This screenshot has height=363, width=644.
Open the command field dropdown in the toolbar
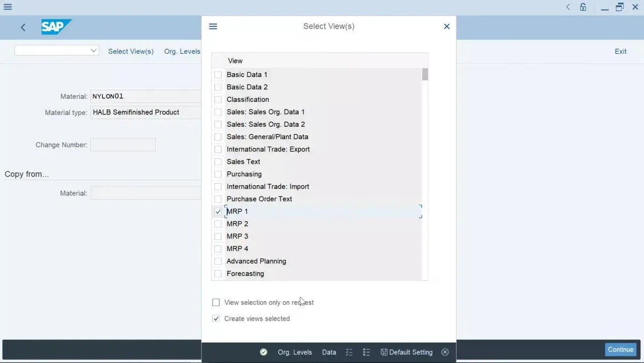pos(93,50)
